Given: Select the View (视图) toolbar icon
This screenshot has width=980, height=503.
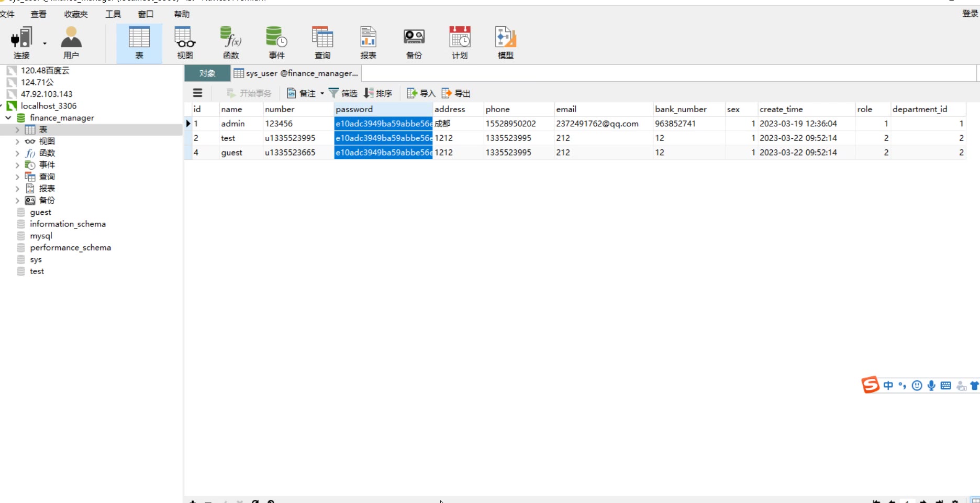Looking at the screenshot, I should (185, 39).
